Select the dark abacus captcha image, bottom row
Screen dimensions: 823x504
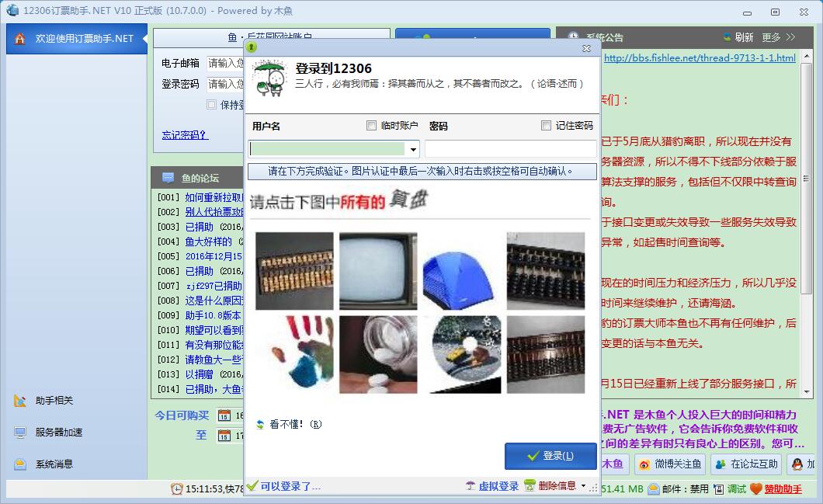coord(546,354)
